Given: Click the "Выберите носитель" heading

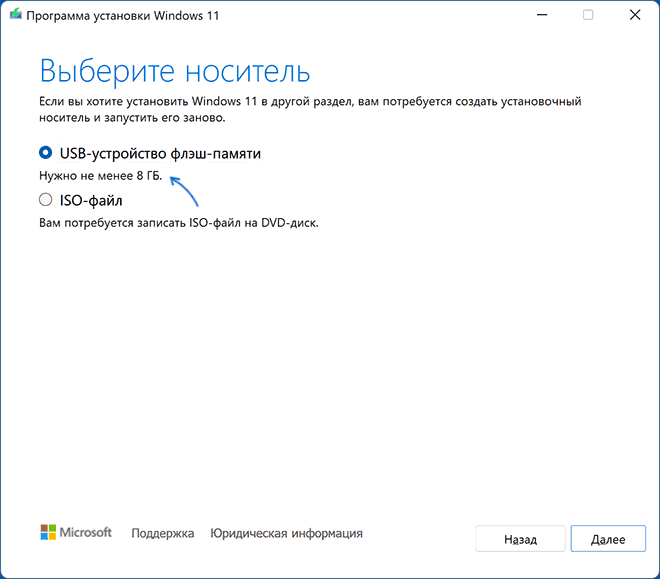Looking at the screenshot, I should click(x=174, y=72).
